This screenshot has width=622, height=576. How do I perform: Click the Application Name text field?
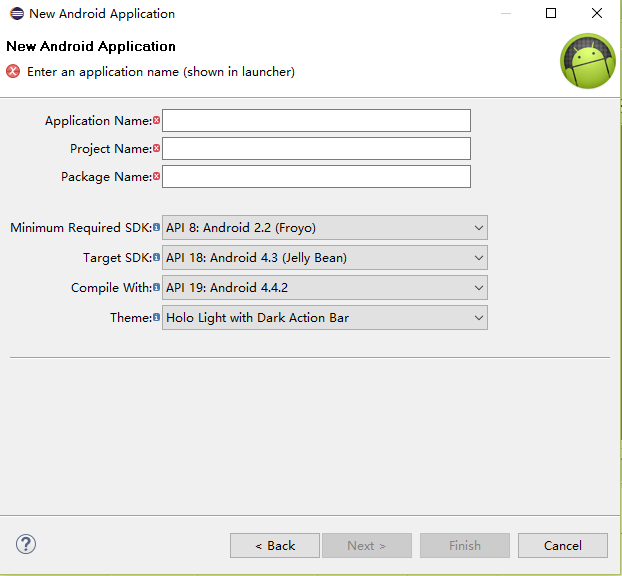[316, 121]
